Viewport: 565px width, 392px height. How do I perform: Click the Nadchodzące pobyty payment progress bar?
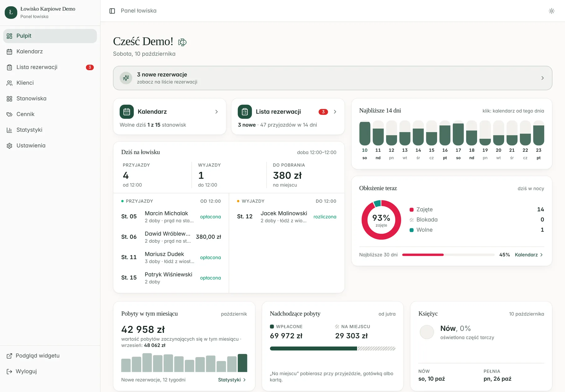[333, 348]
